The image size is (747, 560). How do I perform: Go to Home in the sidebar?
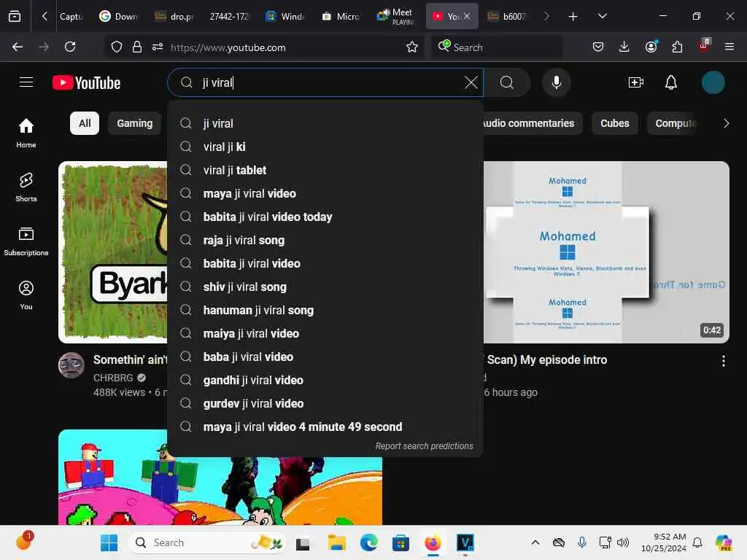click(x=26, y=133)
